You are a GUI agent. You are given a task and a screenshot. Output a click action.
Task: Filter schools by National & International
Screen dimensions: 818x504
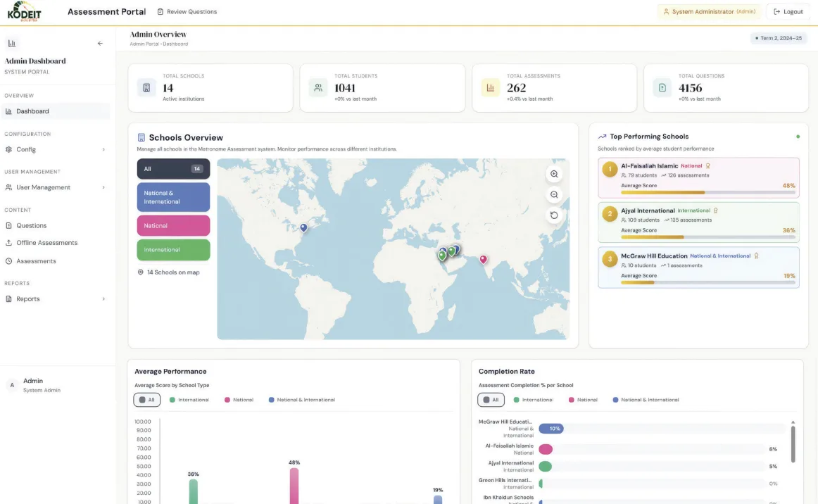pos(173,197)
